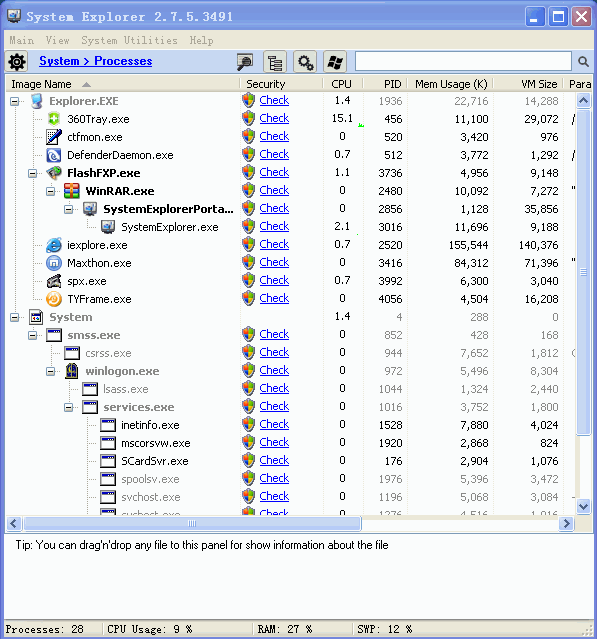Select the spoolsv.exe process name
The width and height of the screenshot is (597, 639).
150,479
